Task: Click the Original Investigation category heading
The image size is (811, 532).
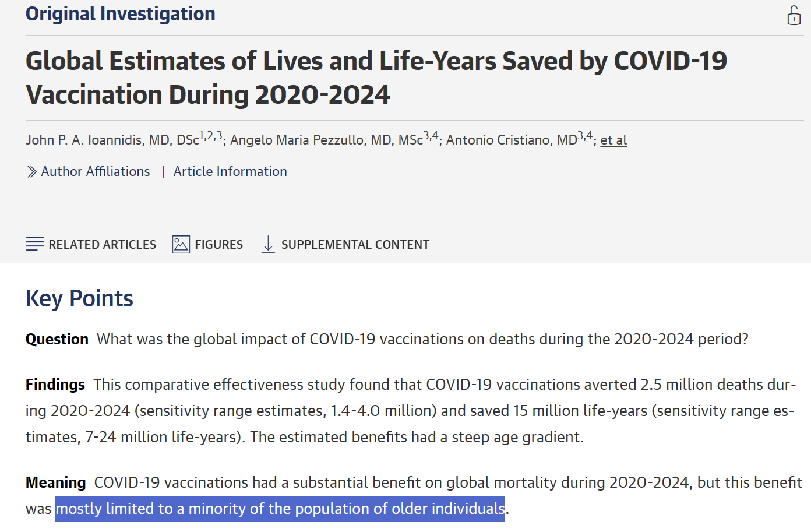Action: [x=121, y=13]
